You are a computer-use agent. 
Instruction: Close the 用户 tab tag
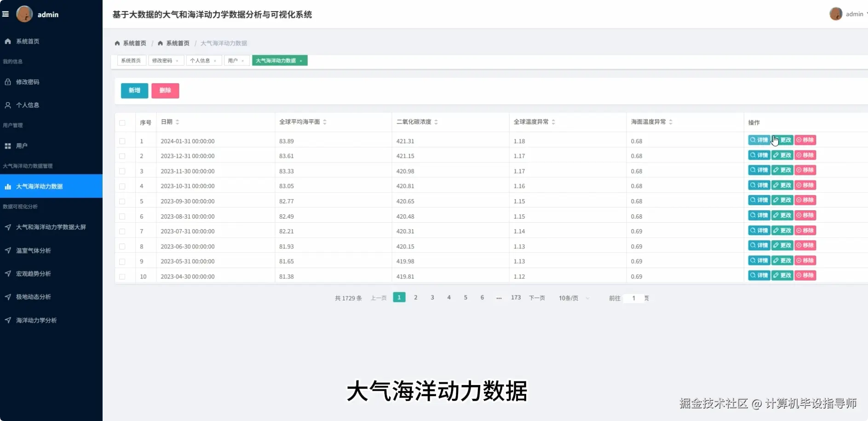click(x=243, y=61)
